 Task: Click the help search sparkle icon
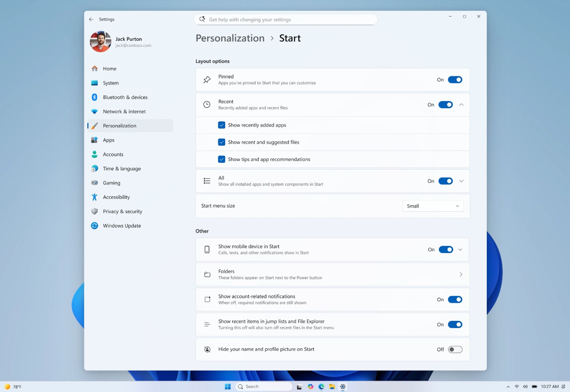point(202,19)
